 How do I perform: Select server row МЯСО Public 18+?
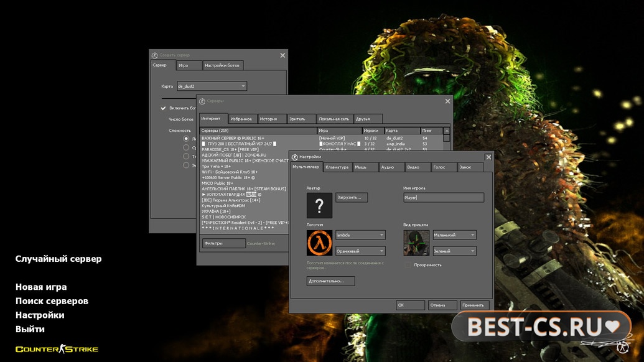pyautogui.click(x=245, y=183)
